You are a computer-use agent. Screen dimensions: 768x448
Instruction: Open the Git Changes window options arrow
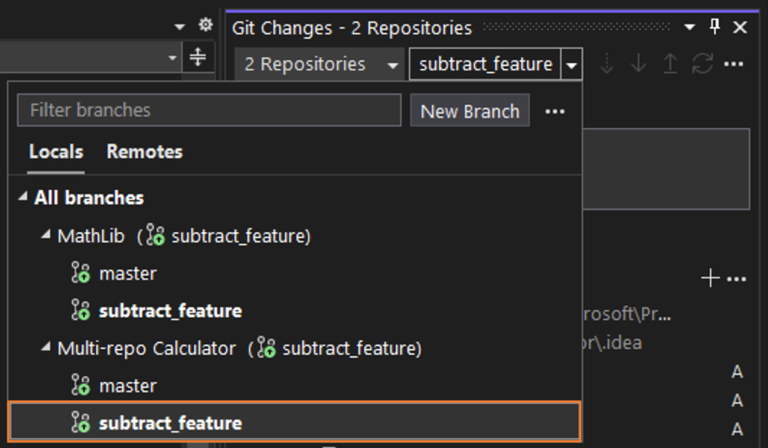690,27
